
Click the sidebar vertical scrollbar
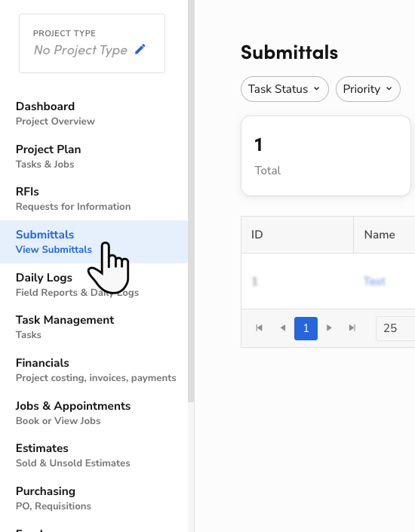(x=191, y=201)
